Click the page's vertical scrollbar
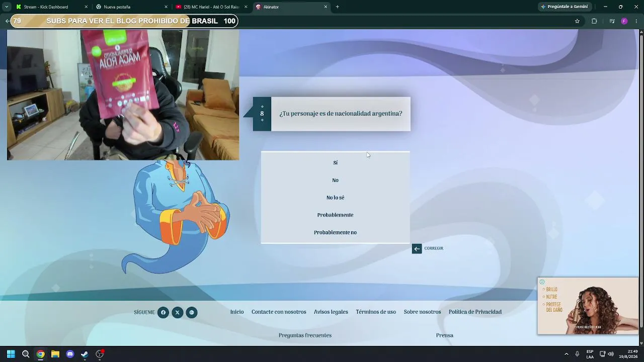 pos(641,188)
